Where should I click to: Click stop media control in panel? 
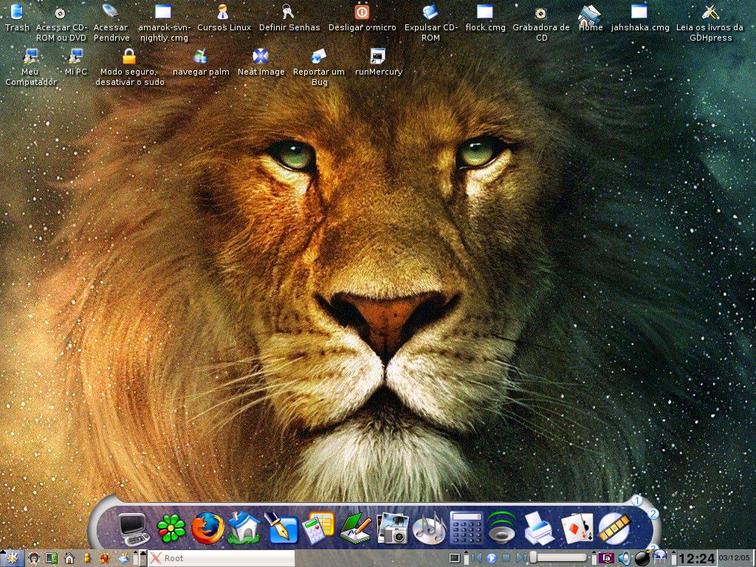506,558
